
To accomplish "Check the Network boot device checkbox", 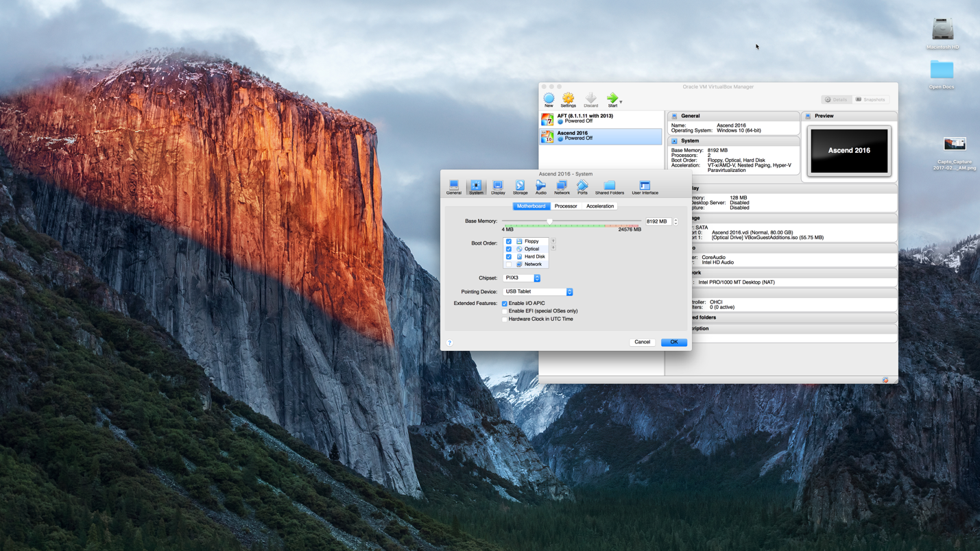I will click(x=508, y=264).
